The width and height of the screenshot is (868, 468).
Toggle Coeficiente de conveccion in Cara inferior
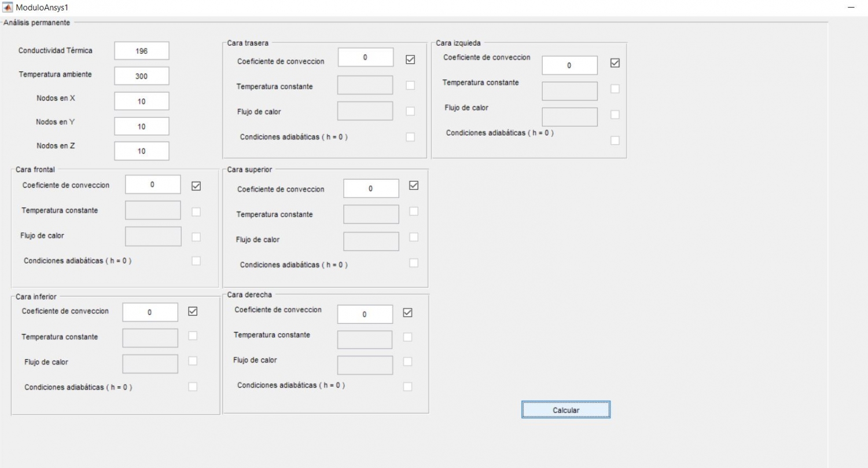click(x=193, y=311)
